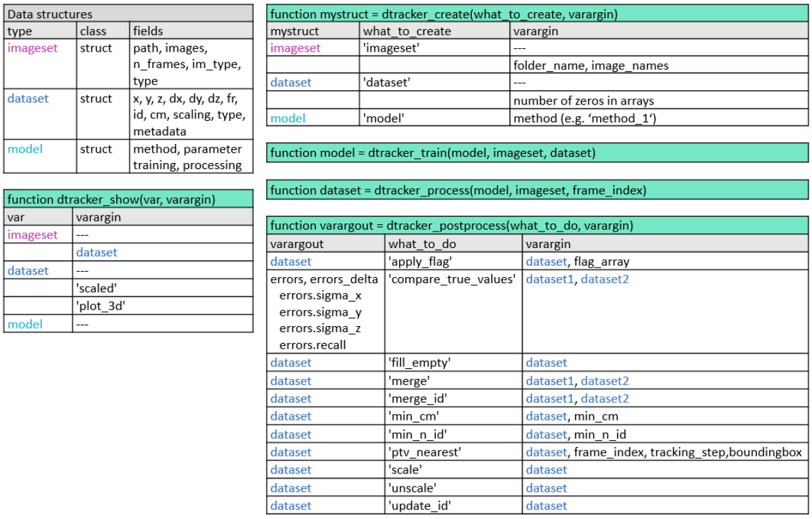The image size is (812, 519).
Task: Select the quoted 'model' what_to_create cell
Action: click(435, 118)
